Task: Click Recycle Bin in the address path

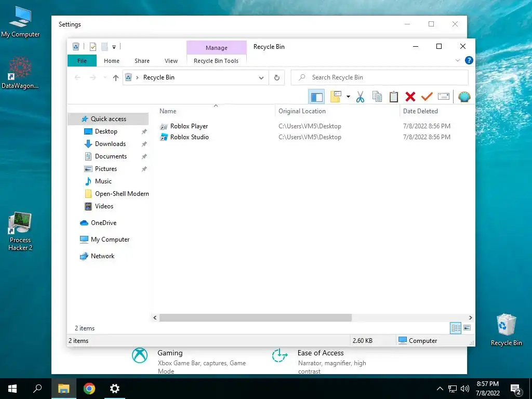Action: pyautogui.click(x=159, y=77)
